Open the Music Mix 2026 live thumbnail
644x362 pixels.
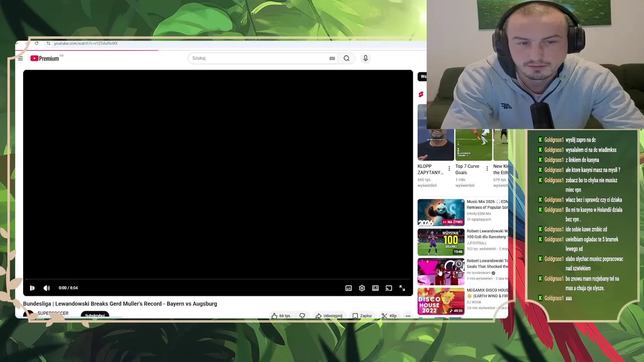[441, 212]
